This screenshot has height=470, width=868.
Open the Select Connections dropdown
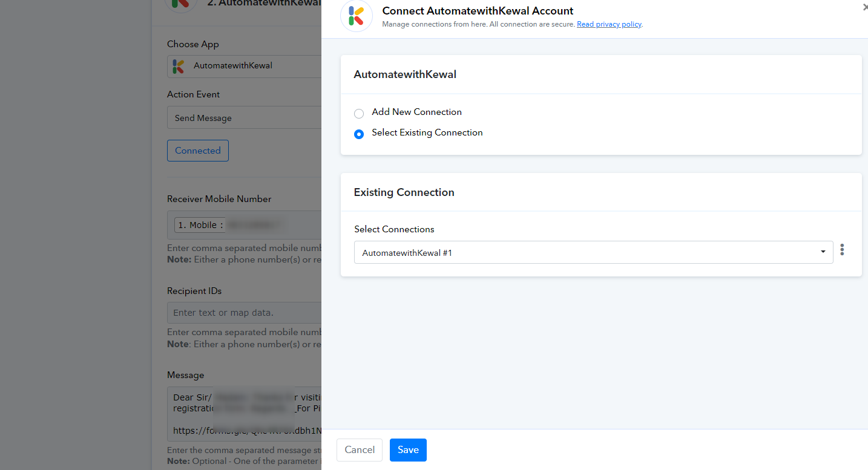[593, 252]
